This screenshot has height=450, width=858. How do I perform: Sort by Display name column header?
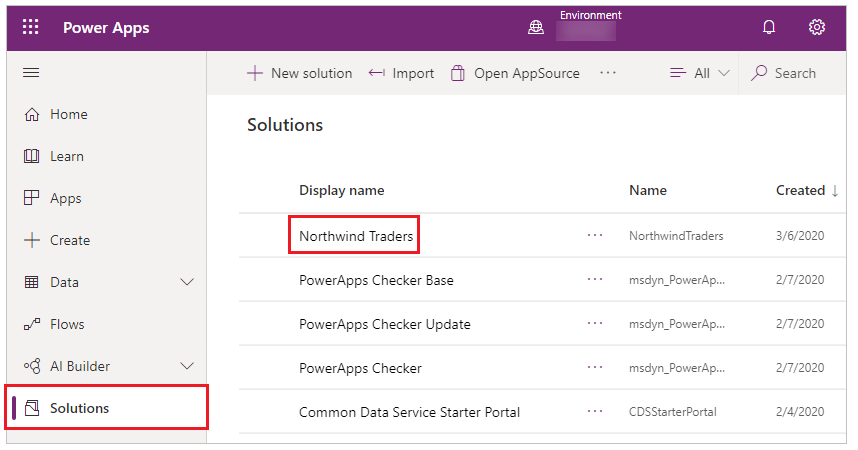click(x=341, y=191)
